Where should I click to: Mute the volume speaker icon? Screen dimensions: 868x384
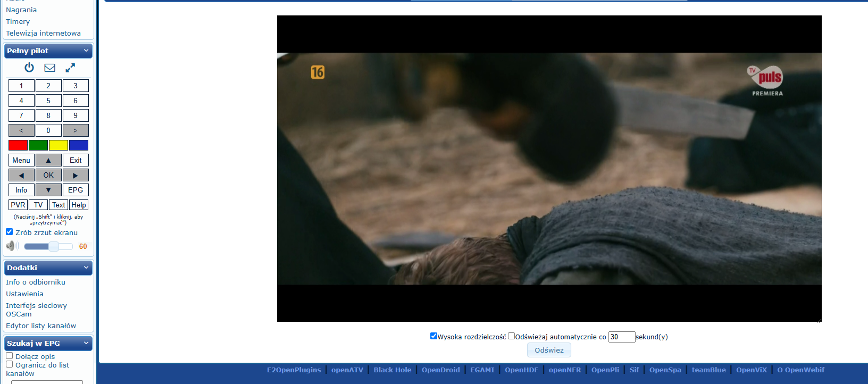tap(12, 246)
